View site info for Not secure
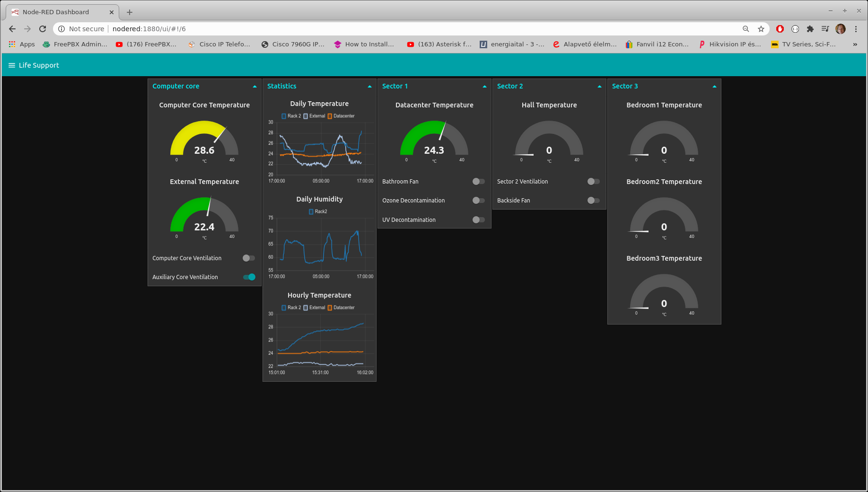This screenshot has height=492, width=868. pos(81,29)
